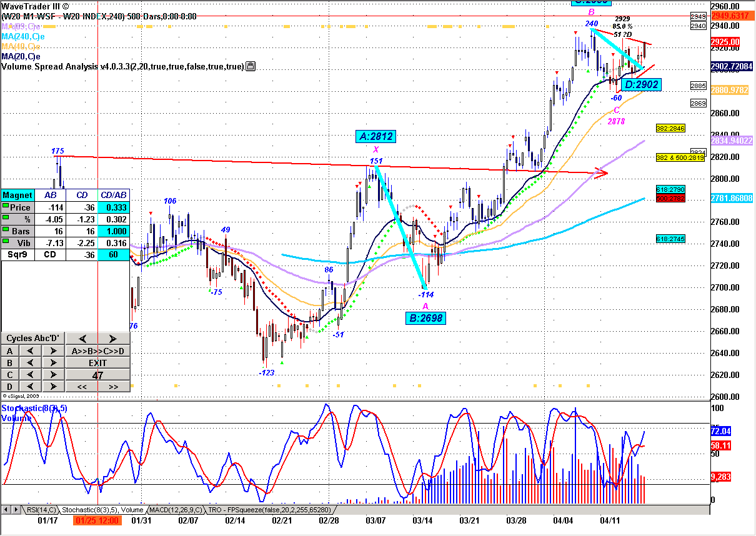Viewport: 756px width, 536px height.
Task: Click the 2902.72084 price tag
Action: click(732, 66)
